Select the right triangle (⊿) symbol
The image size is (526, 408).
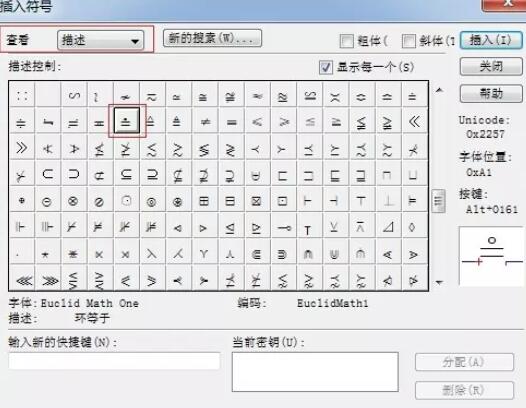click(x=388, y=226)
